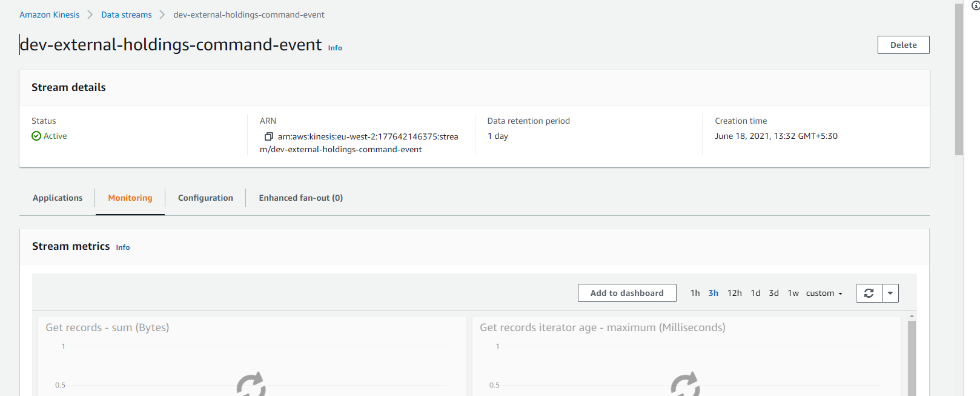Pick the 1d time range
Viewport: 980px width, 396px height.
tap(755, 293)
